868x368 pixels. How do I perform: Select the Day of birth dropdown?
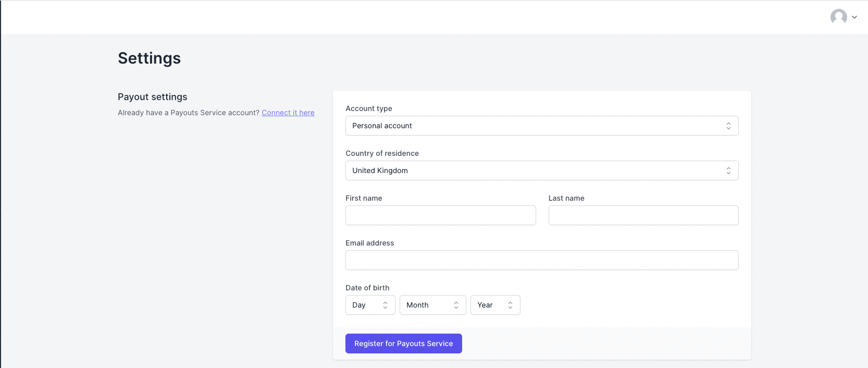(370, 305)
